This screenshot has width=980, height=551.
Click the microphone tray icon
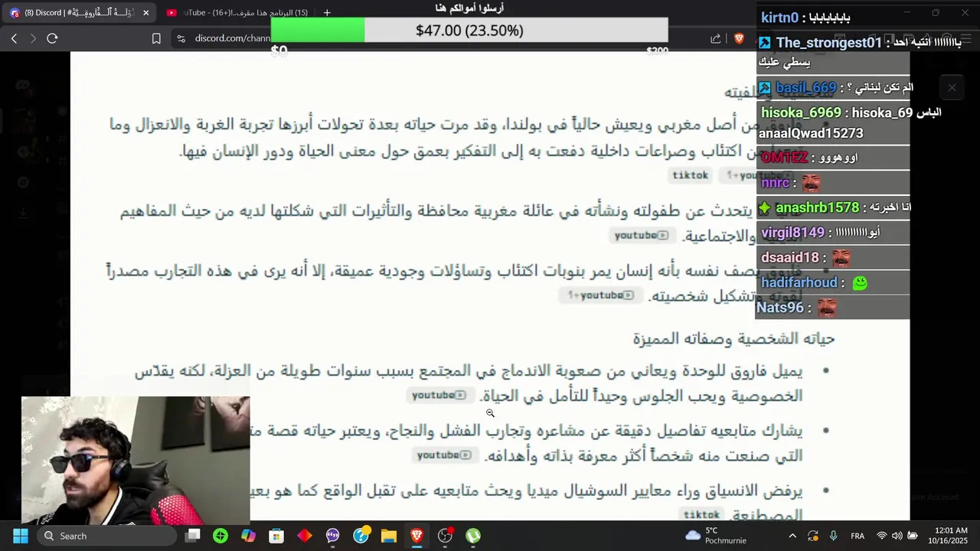833,536
